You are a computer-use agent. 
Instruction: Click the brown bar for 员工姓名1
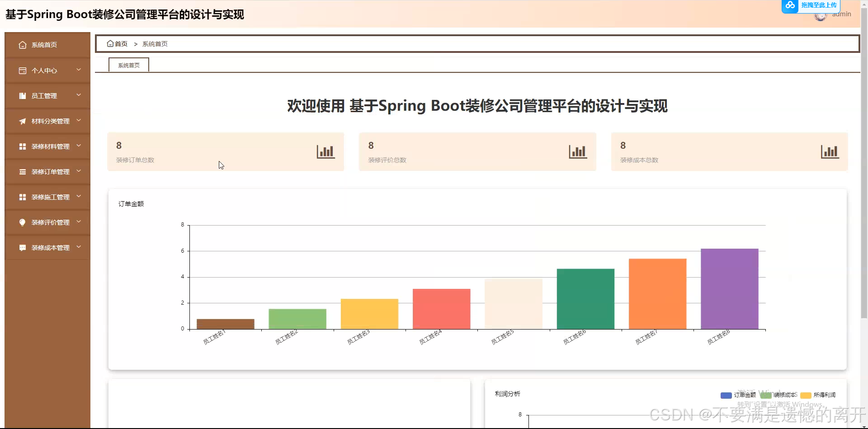(x=226, y=324)
